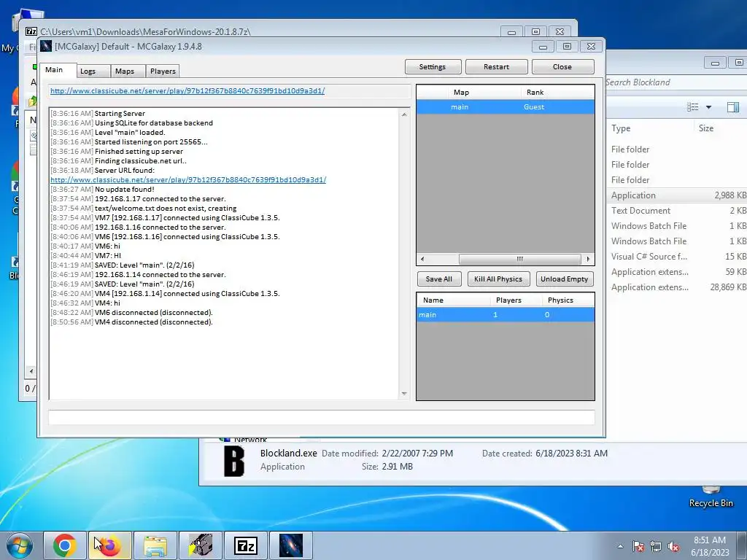
Task: Click the 7-Zip window title bar path
Action: 145,32
